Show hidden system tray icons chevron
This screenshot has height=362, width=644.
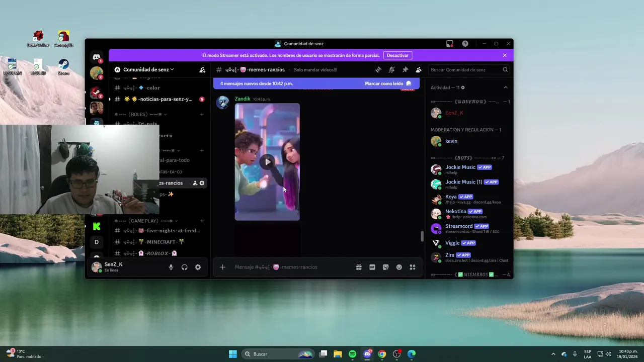[x=553, y=354]
